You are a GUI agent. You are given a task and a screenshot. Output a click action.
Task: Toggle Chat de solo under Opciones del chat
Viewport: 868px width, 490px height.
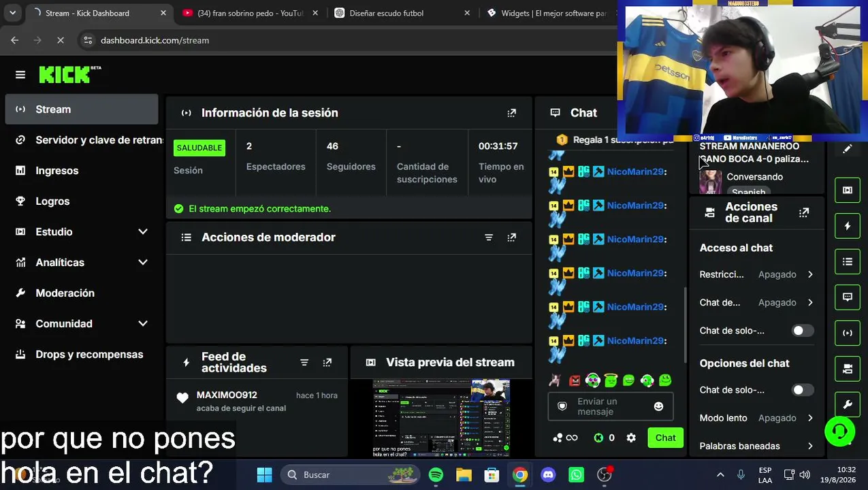coord(802,390)
